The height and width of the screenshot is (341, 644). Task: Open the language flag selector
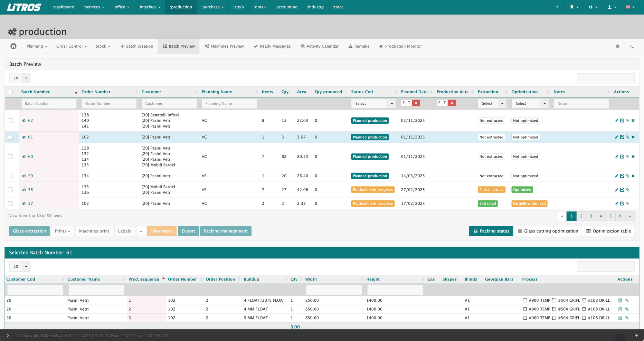pyautogui.click(x=630, y=7)
